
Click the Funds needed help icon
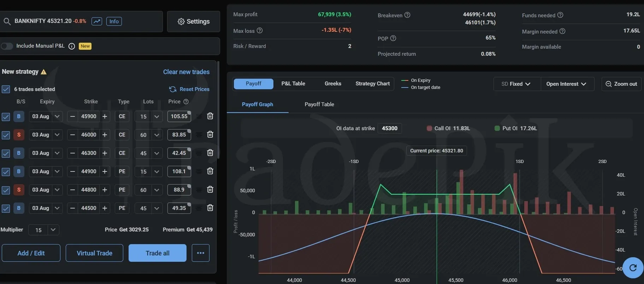pyautogui.click(x=560, y=15)
